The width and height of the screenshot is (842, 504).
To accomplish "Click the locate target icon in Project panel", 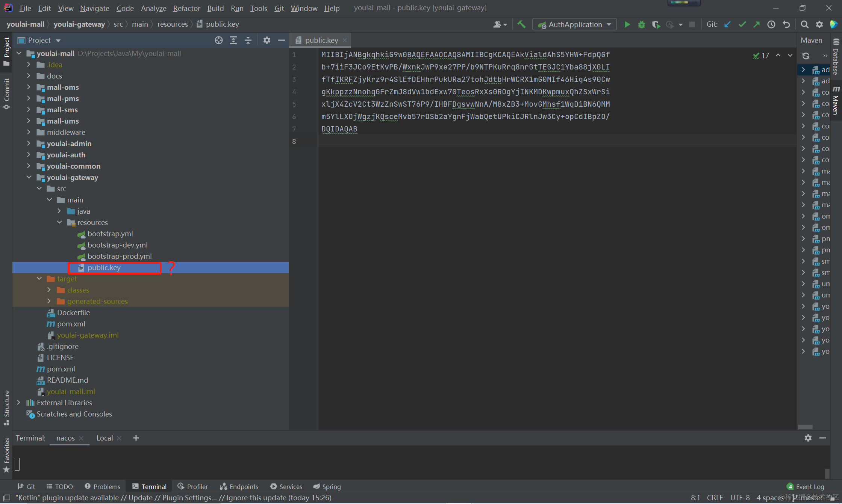I will click(219, 40).
